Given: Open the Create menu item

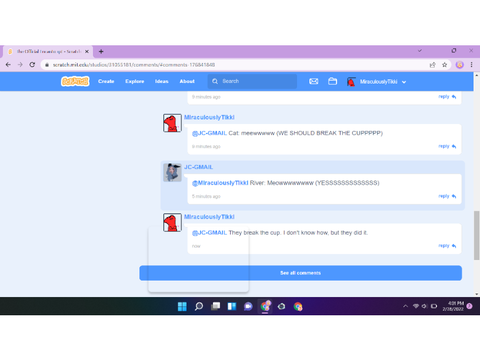Looking at the screenshot, I should [x=106, y=81].
